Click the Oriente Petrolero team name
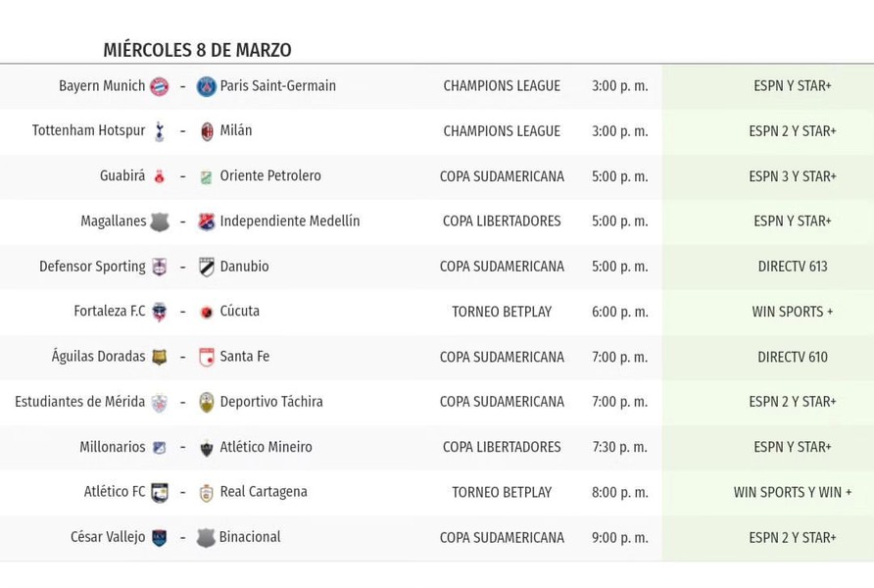The height and width of the screenshot is (588, 874). pyautogui.click(x=270, y=175)
